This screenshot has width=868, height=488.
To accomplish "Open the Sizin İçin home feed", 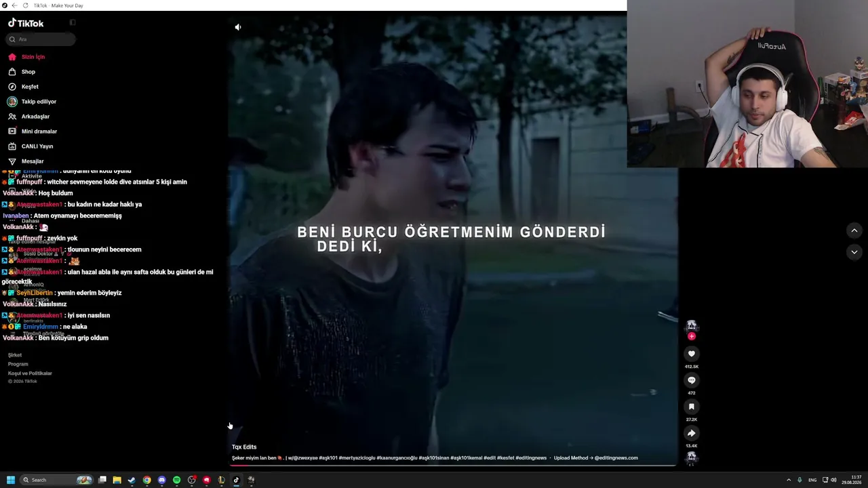I will pyautogui.click(x=26, y=57).
